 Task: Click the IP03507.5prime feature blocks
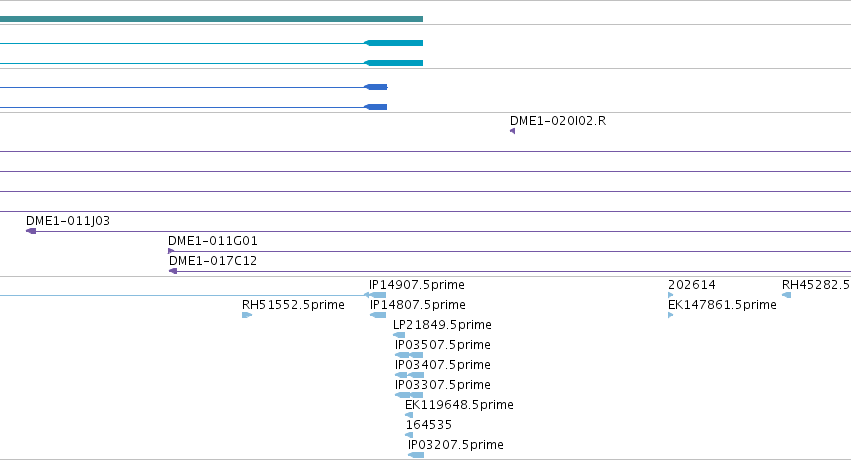[x=409, y=355]
